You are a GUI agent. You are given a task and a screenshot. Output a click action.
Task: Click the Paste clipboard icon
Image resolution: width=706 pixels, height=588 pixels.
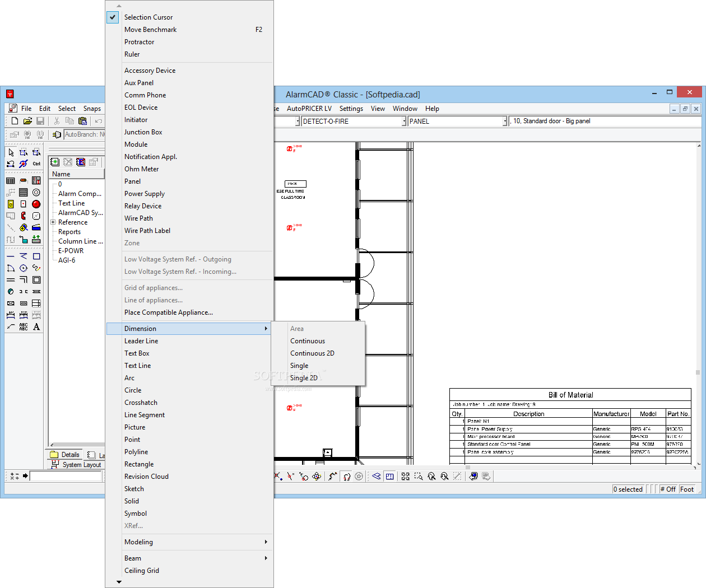point(83,120)
